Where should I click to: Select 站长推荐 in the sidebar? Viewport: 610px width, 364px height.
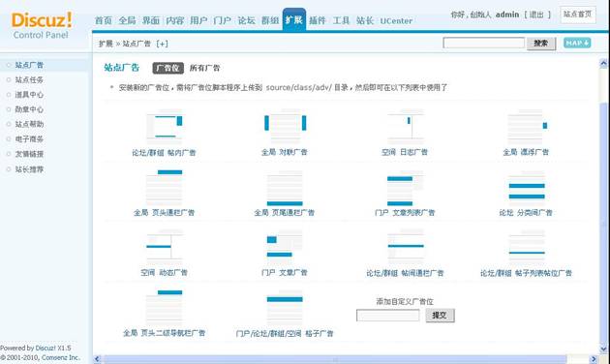(29, 169)
